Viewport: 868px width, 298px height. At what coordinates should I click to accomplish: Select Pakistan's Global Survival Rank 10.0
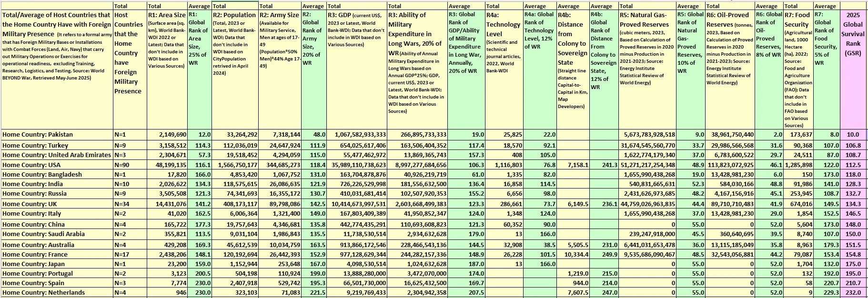[x=853, y=135]
